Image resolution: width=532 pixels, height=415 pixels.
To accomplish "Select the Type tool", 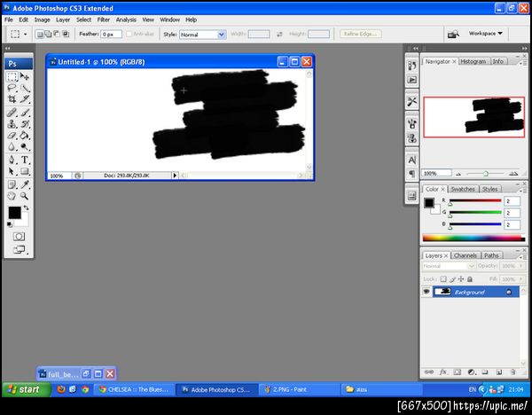I will pyautogui.click(x=25, y=160).
